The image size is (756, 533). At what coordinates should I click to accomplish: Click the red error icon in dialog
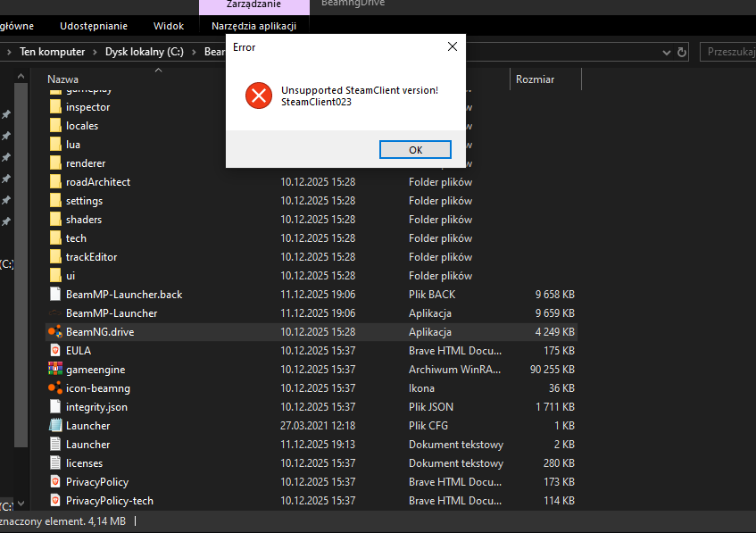(x=259, y=96)
